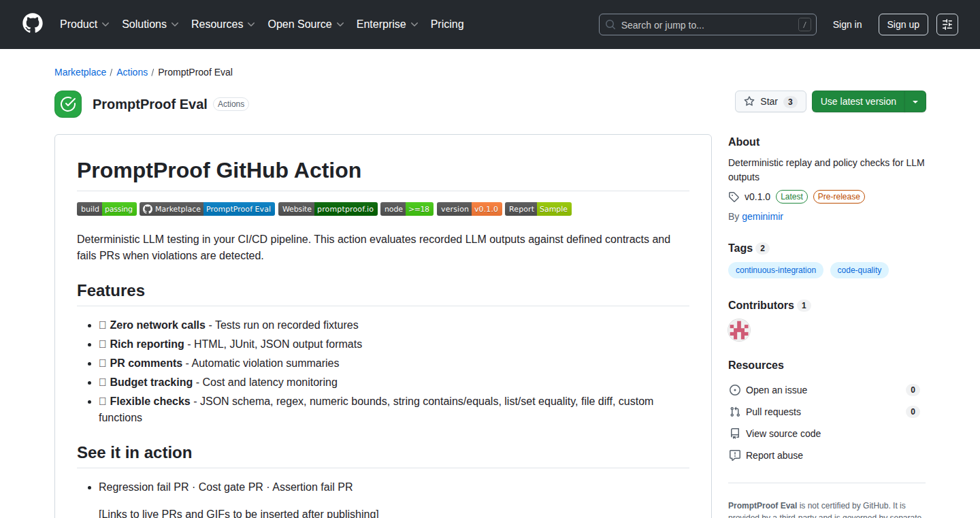This screenshot has height=518, width=980.
Task: View Pull requests for this action
Action: point(773,412)
